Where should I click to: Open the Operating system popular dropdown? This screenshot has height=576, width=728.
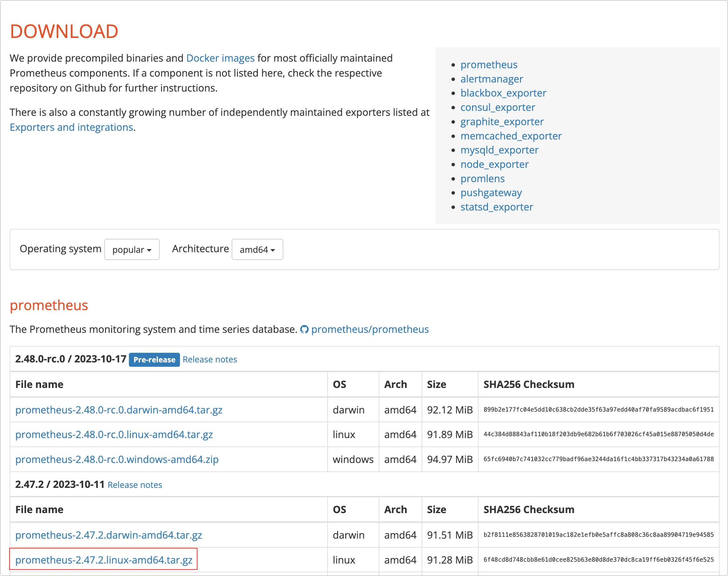pyautogui.click(x=132, y=250)
